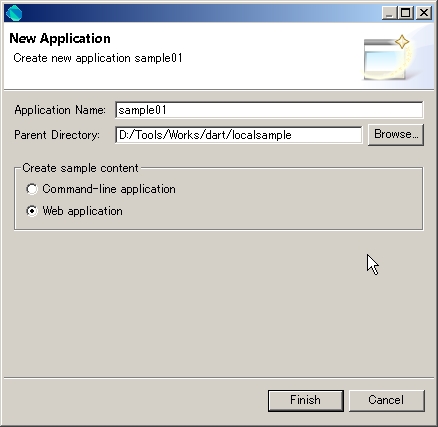This screenshot has width=438, height=427.
Task: Click the "Command-line application" option label text
Action: tap(109, 189)
